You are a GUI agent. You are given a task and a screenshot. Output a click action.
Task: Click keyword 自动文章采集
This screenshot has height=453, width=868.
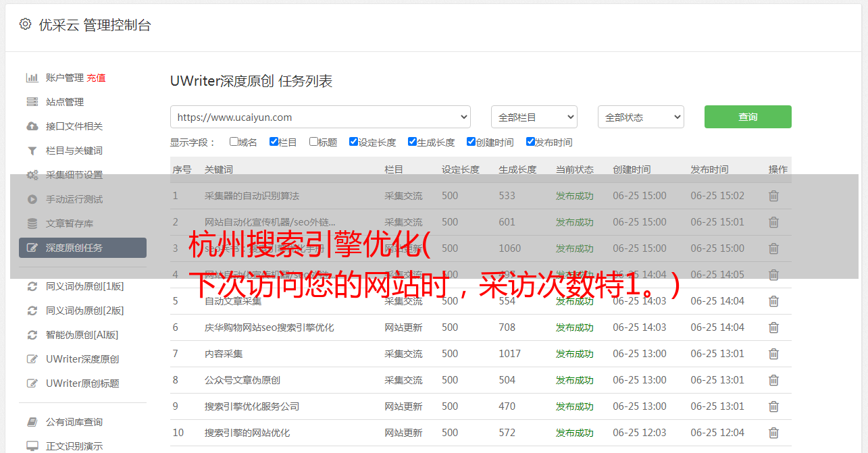(233, 301)
